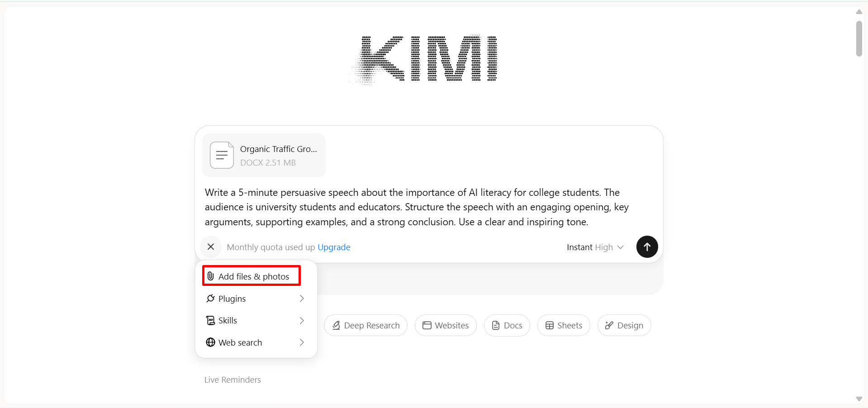Follow the Upgrade link
Image resolution: width=868 pixels, height=408 pixels.
tap(334, 247)
